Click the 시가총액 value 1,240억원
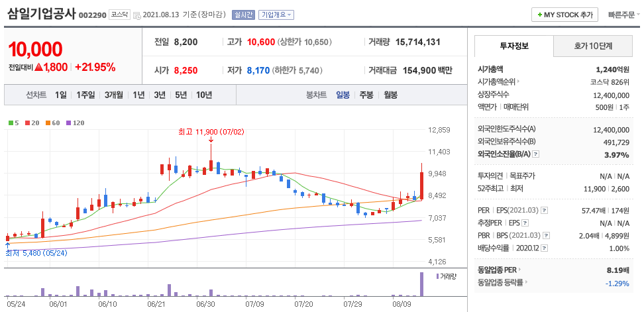The width and height of the screenshot is (644, 312). [612, 70]
